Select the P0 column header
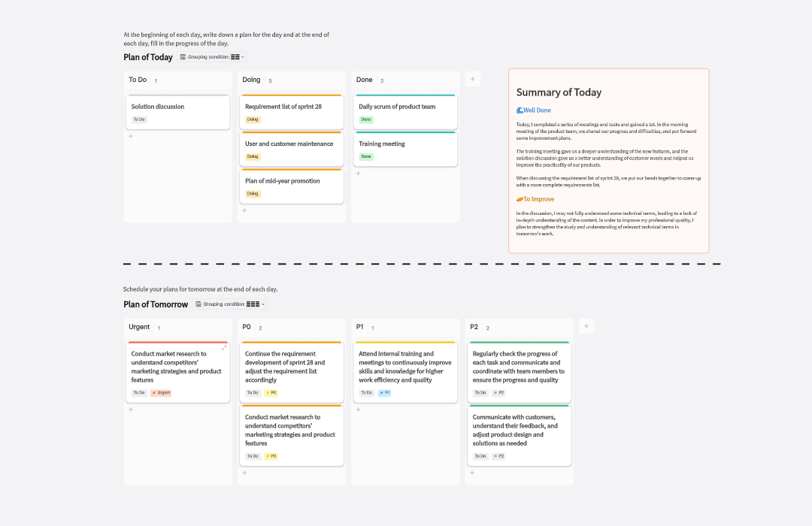812x526 pixels. (247, 327)
